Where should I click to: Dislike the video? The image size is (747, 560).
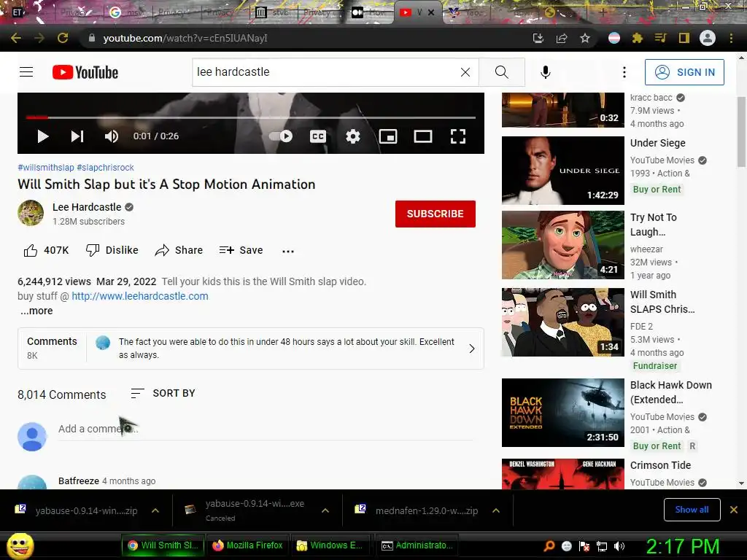click(x=112, y=250)
